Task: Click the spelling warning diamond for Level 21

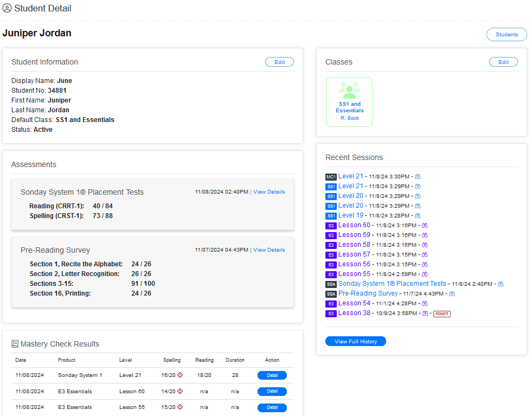Action: [x=180, y=375]
